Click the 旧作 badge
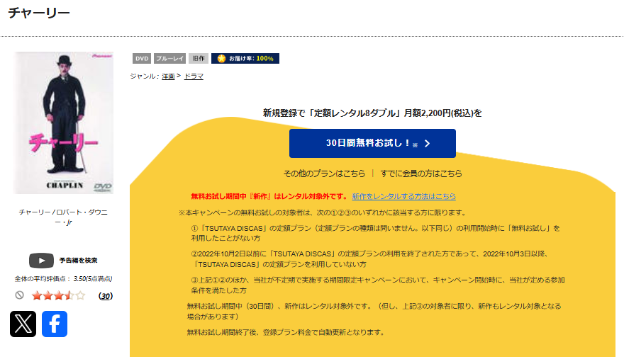This screenshot has width=624, height=364. [x=198, y=58]
